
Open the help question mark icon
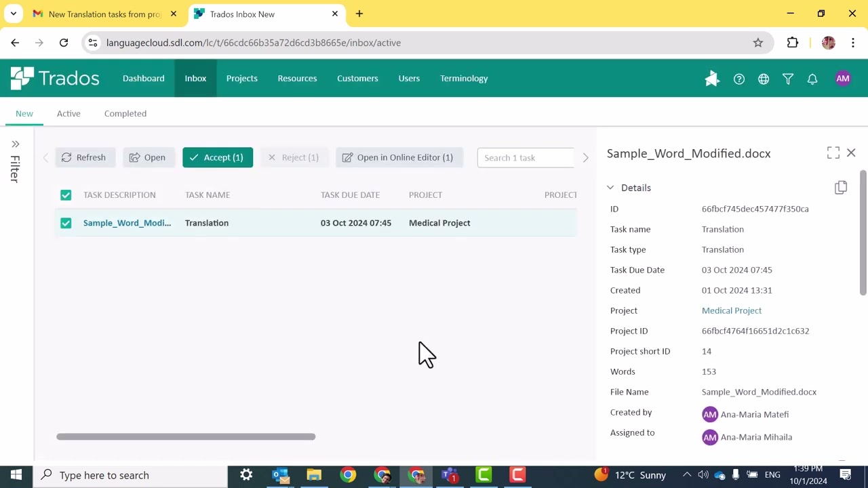739,79
